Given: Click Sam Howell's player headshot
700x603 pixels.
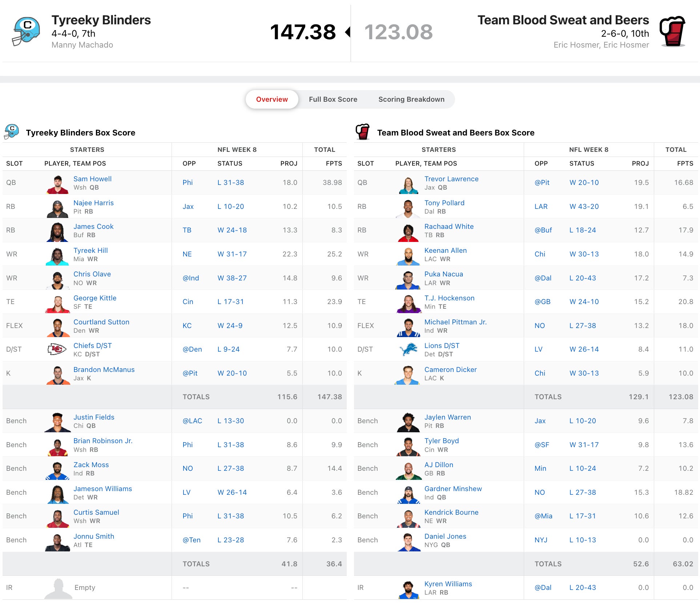Looking at the screenshot, I should click(57, 184).
